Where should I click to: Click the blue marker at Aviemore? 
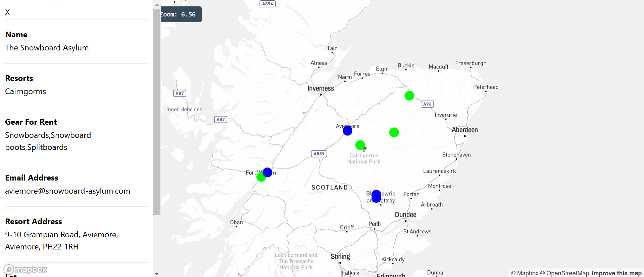click(x=347, y=130)
